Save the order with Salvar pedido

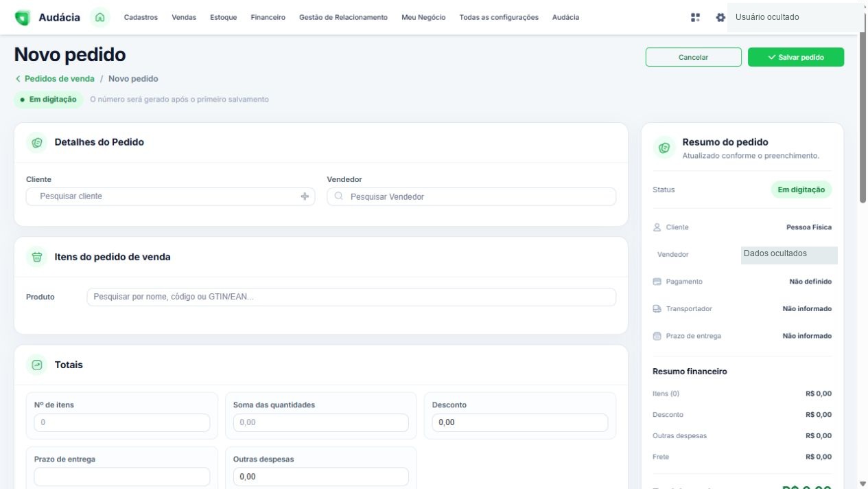tap(796, 57)
